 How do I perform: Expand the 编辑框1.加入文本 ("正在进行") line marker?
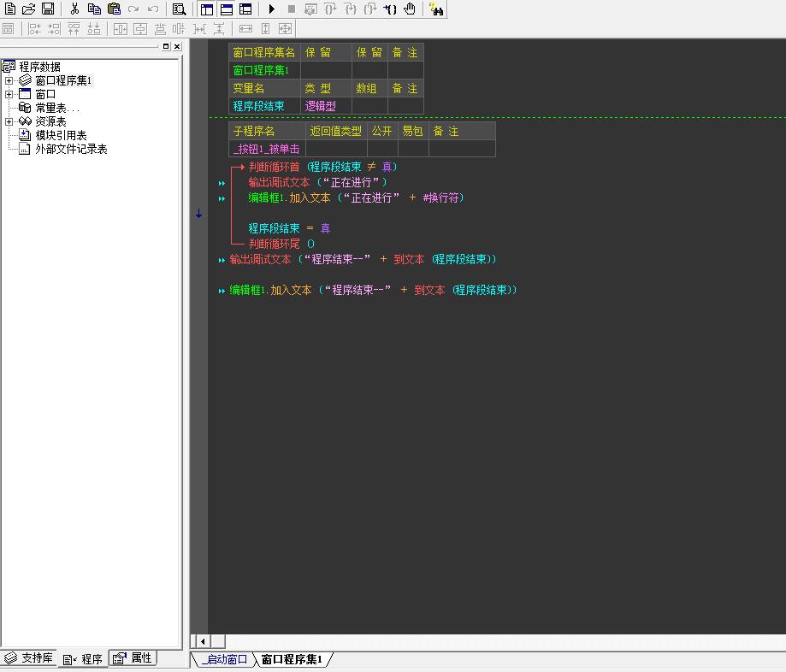point(222,199)
